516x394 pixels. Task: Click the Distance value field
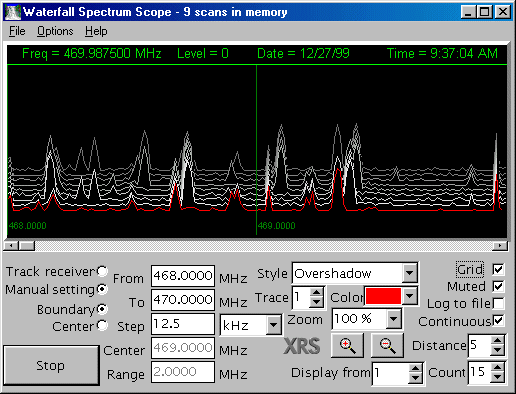[480, 345]
